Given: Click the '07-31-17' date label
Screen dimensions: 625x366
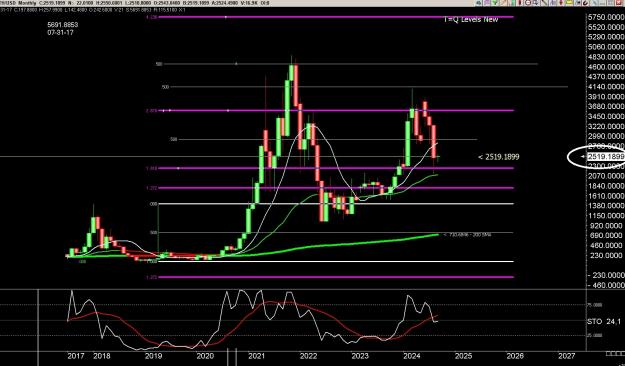Looking at the screenshot, I should [60, 32].
